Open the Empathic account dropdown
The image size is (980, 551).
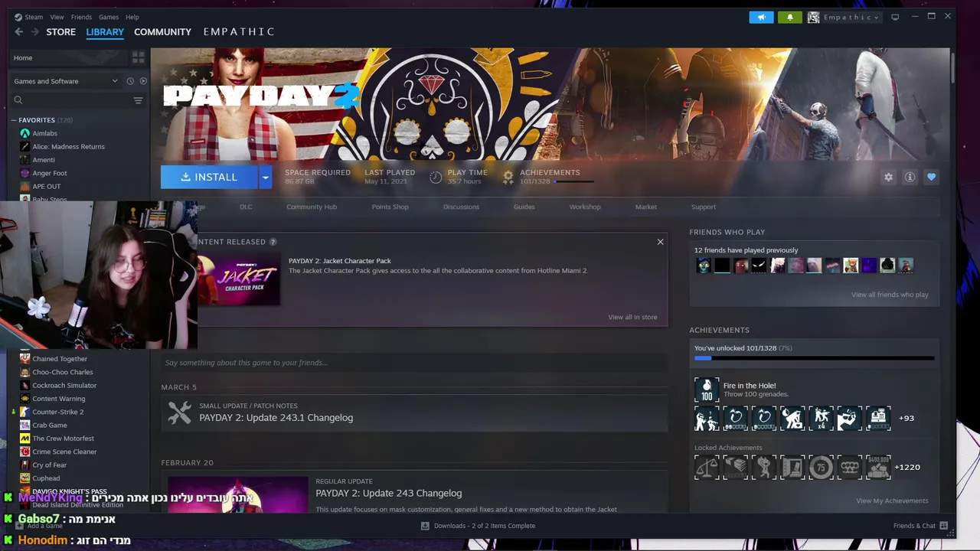[845, 17]
